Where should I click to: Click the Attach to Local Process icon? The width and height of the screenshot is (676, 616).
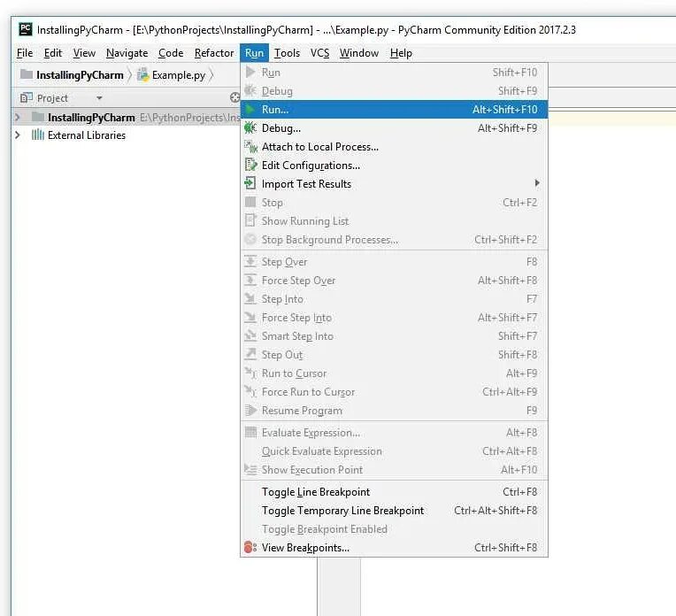[x=250, y=147]
